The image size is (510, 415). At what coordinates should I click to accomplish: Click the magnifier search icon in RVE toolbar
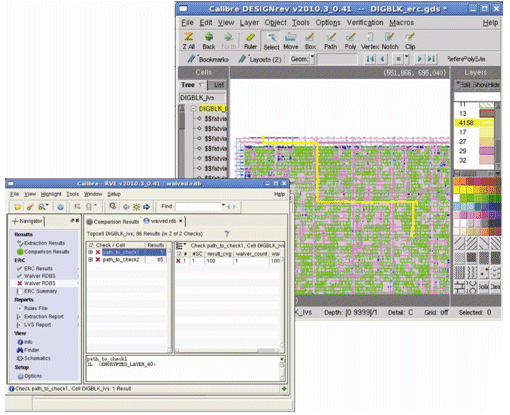pos(42,207)
